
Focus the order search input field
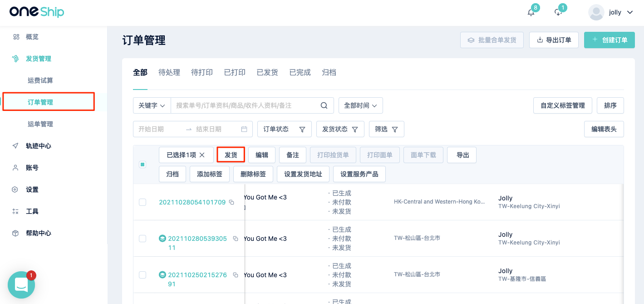pos(245,105)
